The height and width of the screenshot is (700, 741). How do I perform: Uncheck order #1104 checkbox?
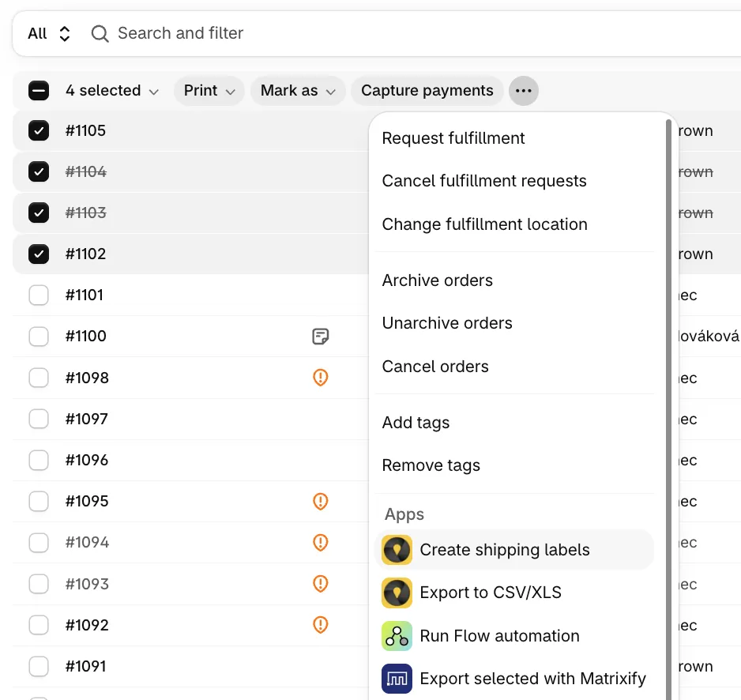pyautogui.click(x=38, y=171)
